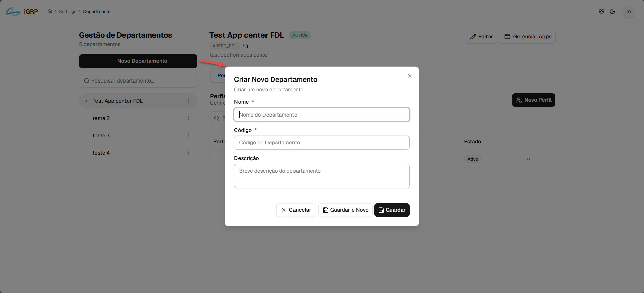
Task: Open row actions next to Ativo
Action: coord(528,159)
